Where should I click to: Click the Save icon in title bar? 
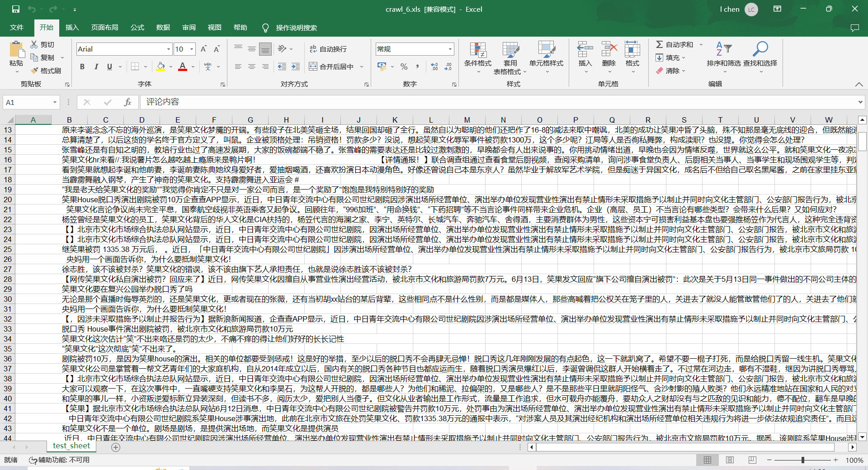tap(16, 9)
